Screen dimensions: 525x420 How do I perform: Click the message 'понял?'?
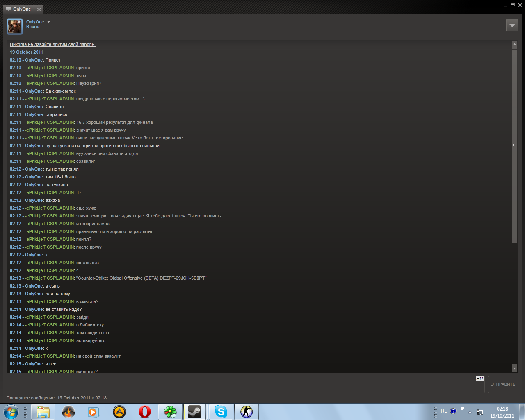coord(84,239)
